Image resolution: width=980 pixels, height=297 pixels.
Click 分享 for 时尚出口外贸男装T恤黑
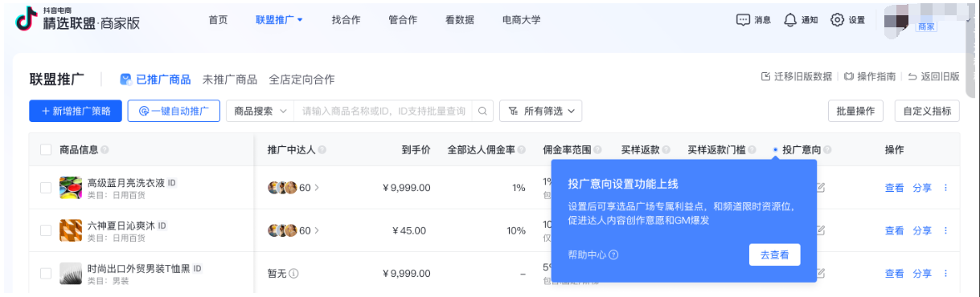[x=922, y=274]
